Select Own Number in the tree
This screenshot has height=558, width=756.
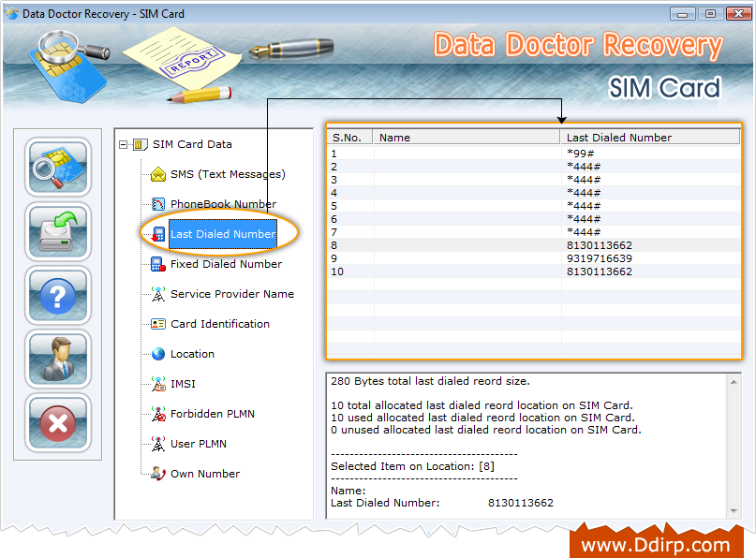tap(204, 474)
